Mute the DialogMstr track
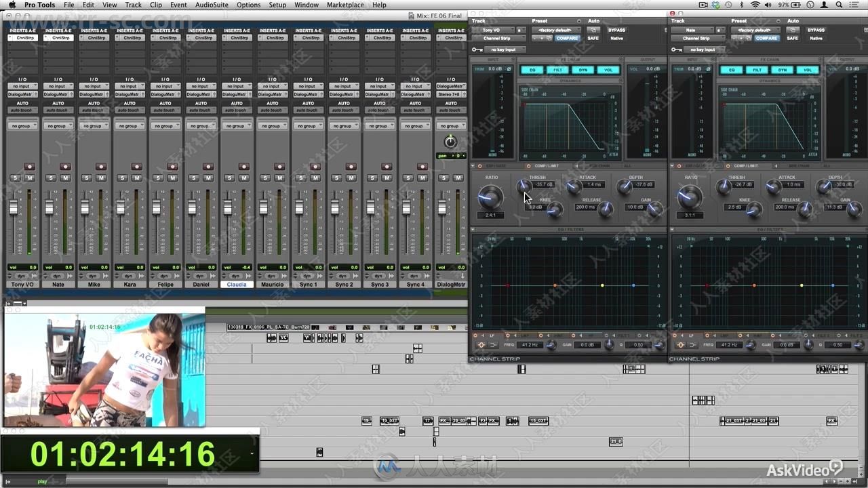Screen dimensions: 868x488 (458, 178)
